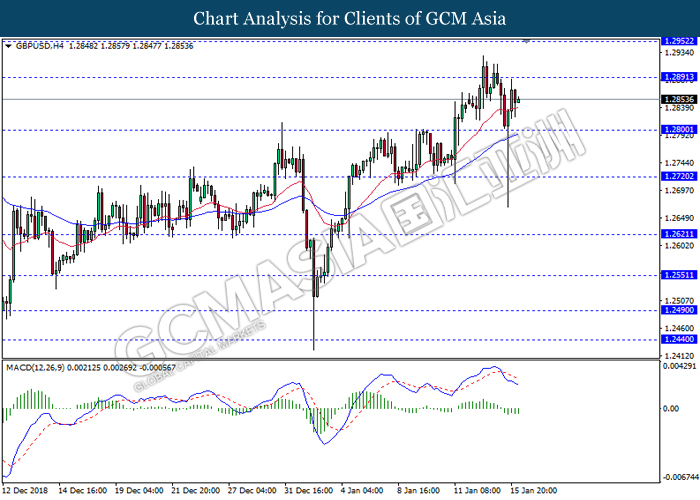Click the 27 Dec 04:00 time label
This screenshot has height=500, width=700.
click(x=252, y=491)
